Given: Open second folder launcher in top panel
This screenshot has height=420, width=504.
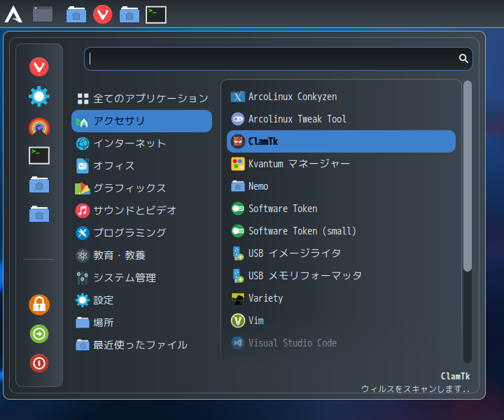Looking at the screenshot, I should [x=129, y=15].
